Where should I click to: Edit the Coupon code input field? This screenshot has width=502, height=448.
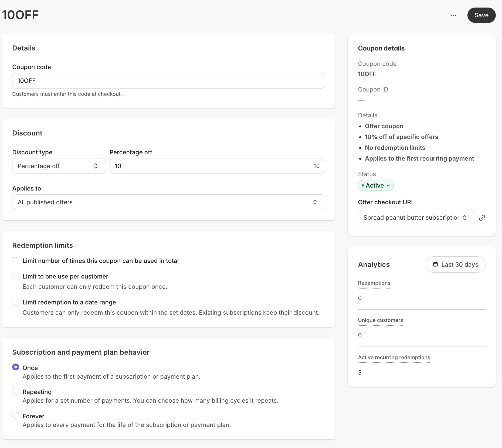click(169, 81)
